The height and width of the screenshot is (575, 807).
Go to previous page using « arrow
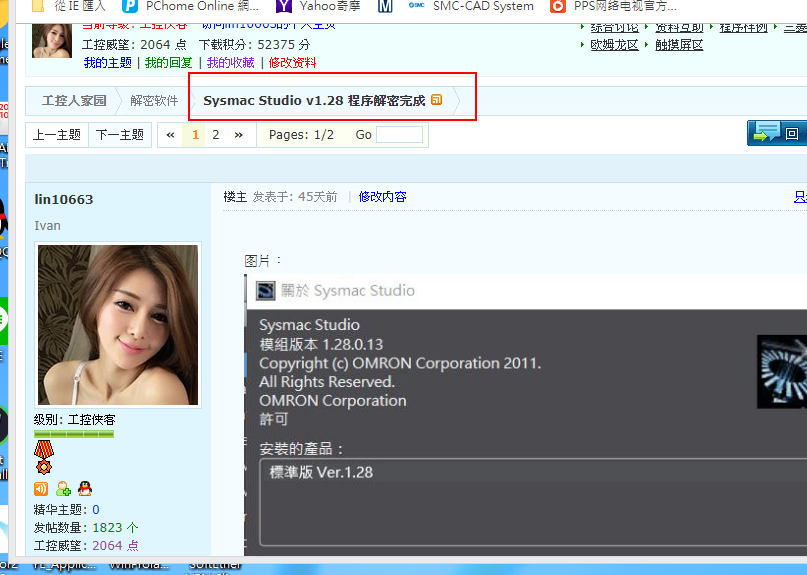pyautogui.click(x=171, y=134)
